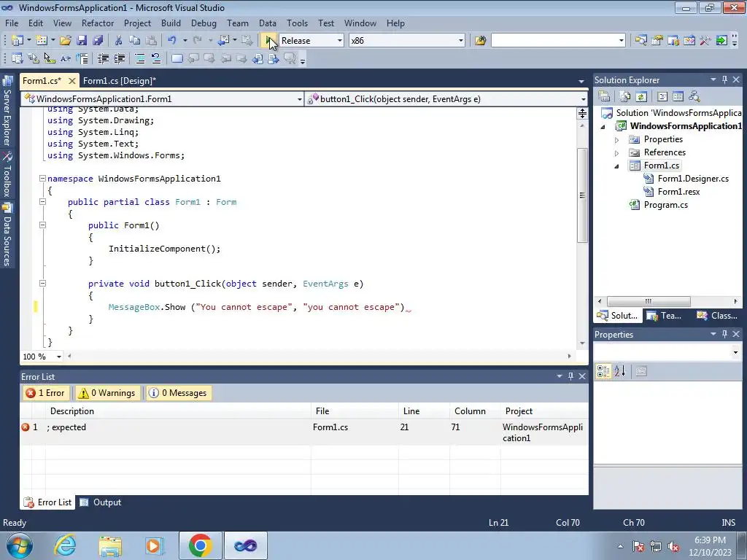The height and width of the screenshot is (560, 747).
Task: Pin the Solution Explorer panel
Action: (724, 80)
